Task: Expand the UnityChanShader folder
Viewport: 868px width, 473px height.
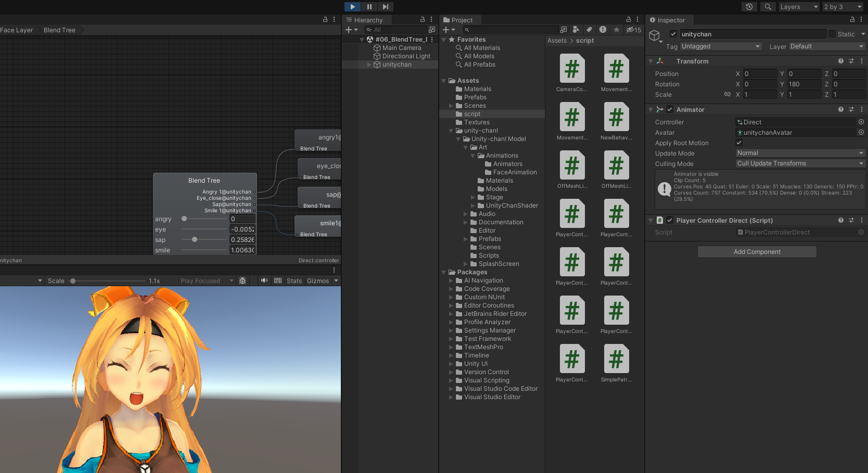Action: 473,206
